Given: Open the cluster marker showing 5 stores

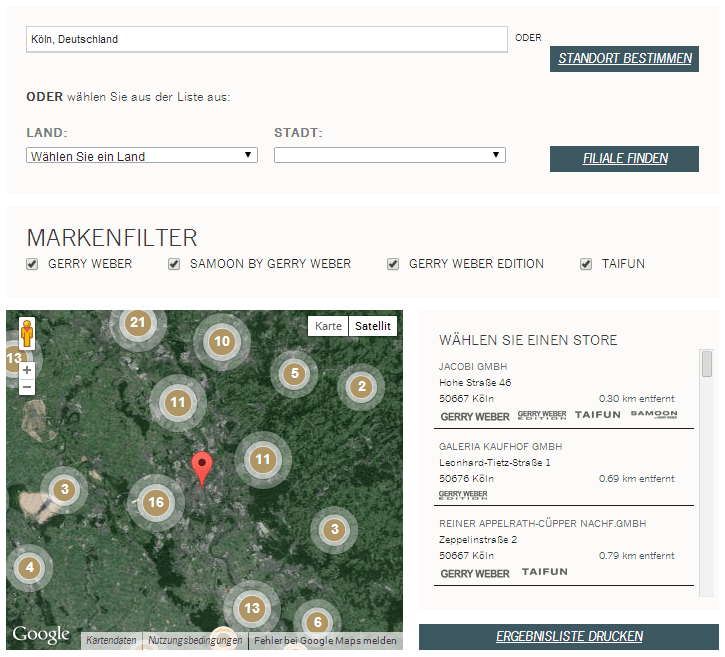Looking at the screenshot, I should coord(295,374).
